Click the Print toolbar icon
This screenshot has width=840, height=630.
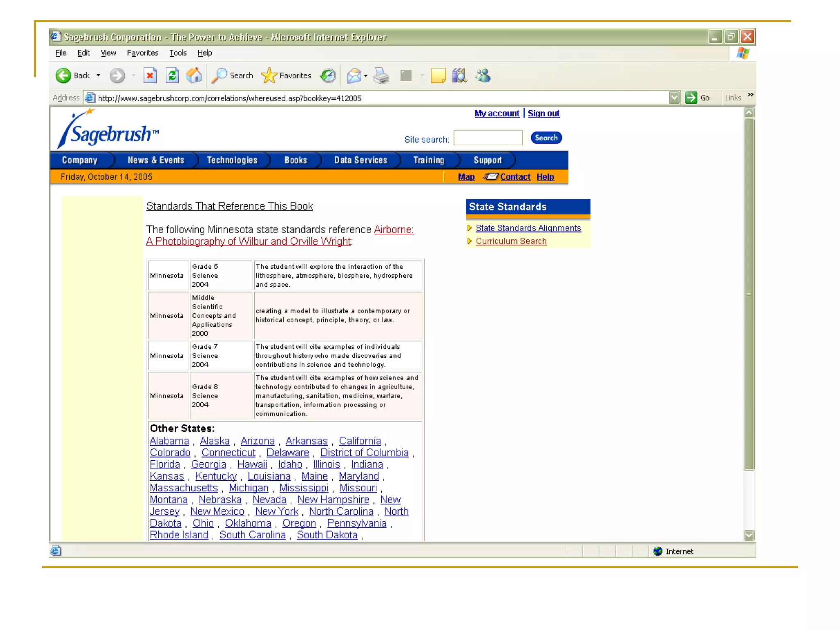[381, 75]
